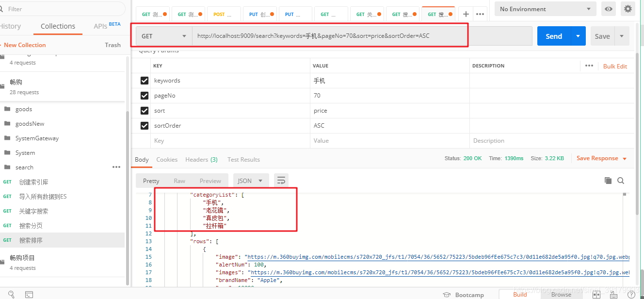Open the JSON format dropdown
Image resolution: width=644 pixels, height=299 pixels.
tap(251, 181)
